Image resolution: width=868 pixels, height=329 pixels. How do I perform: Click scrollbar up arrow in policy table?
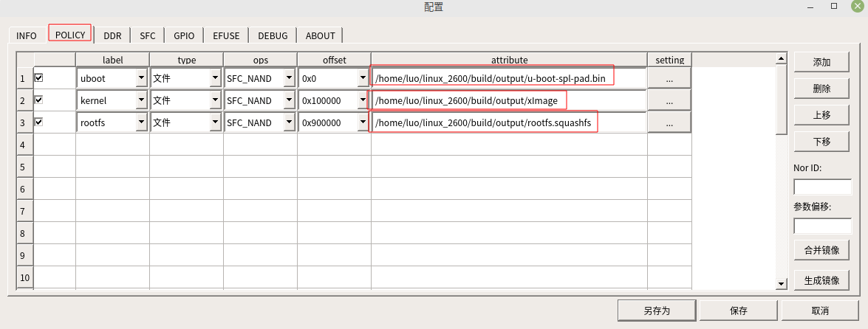pos(781,58)
